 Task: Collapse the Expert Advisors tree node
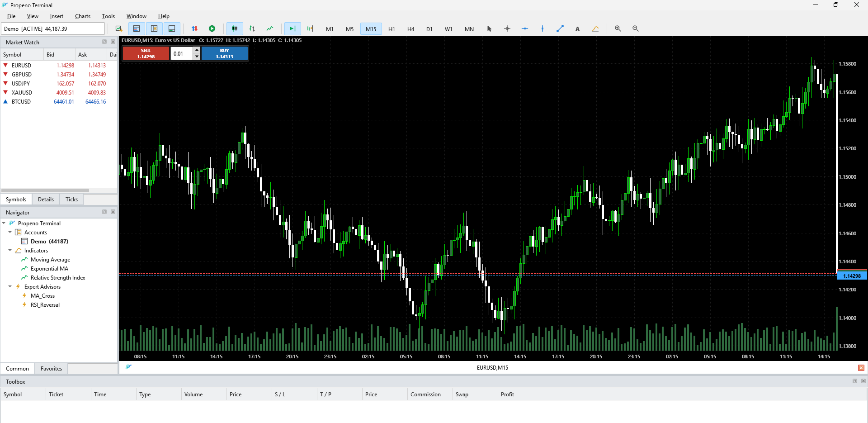10,286
